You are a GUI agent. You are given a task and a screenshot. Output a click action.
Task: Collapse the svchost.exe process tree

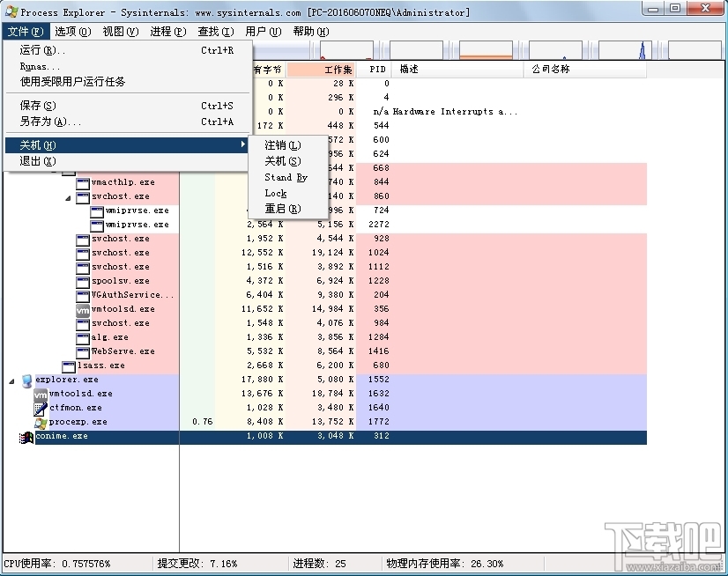point(68,196)
